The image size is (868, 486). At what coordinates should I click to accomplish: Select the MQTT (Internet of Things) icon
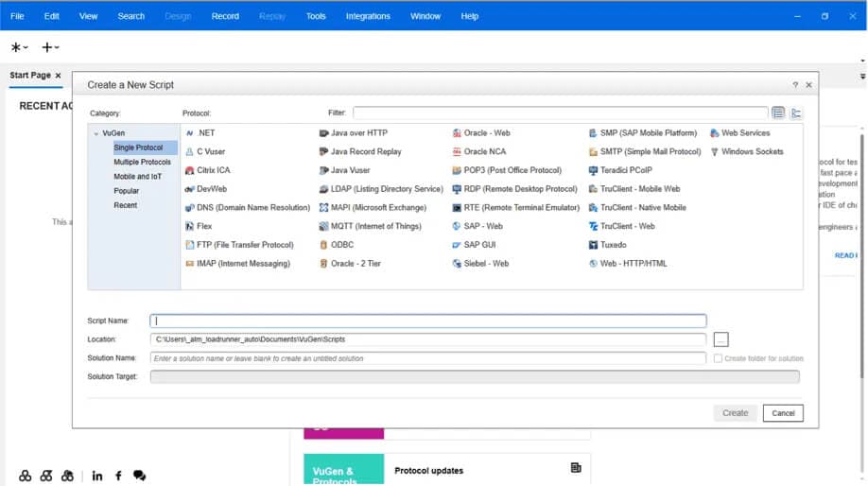pyautogui.click(x=323, y=226)
